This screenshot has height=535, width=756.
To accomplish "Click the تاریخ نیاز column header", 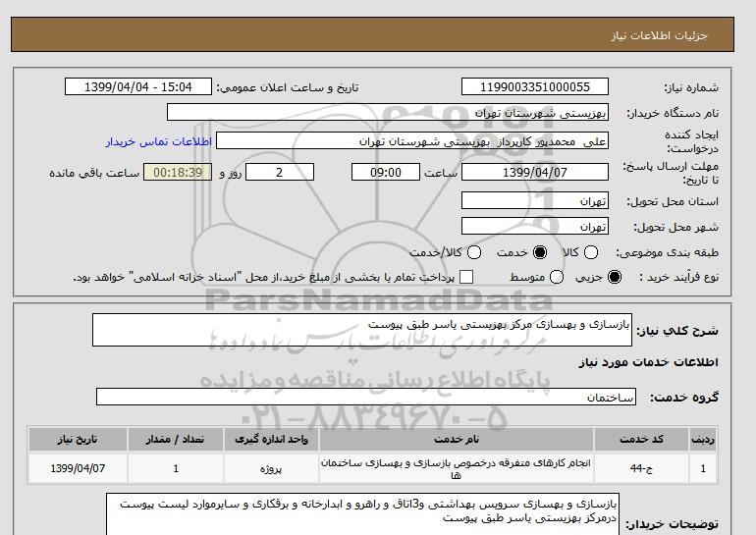I will click(78, 439).
